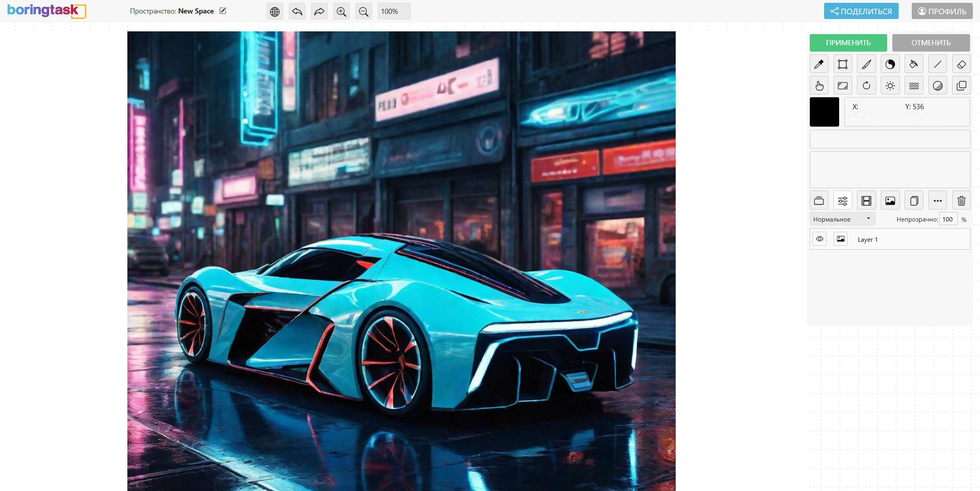Click the ПРИМЕНИТЬ apply button
The height and width of the screenshot is (491, 980).
tap(848, 43)
